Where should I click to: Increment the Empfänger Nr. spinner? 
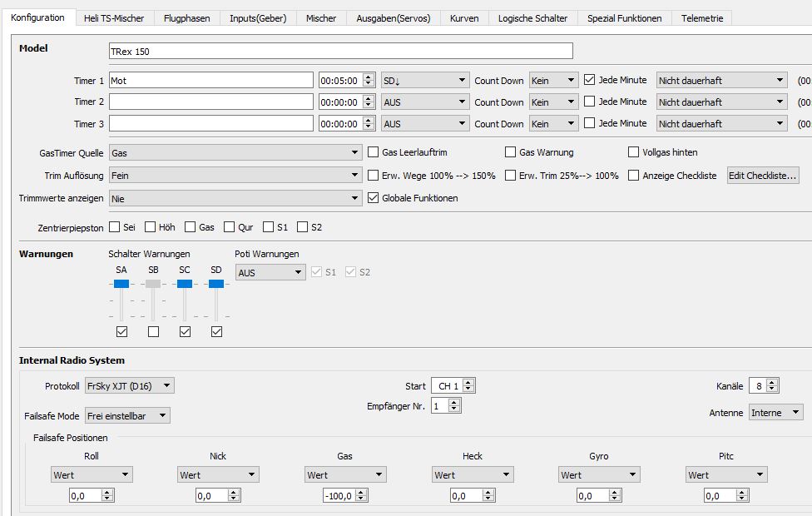[x=454, y=403]
